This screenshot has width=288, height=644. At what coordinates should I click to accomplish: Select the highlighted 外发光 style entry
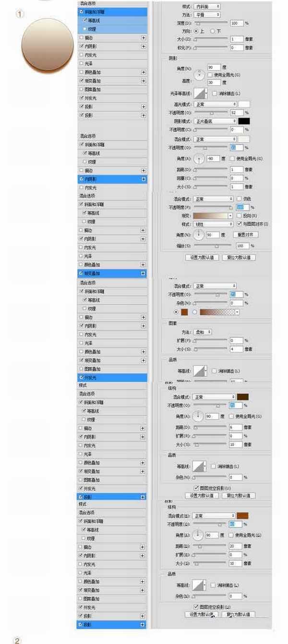pyautogui.click(x=113, y=378)
